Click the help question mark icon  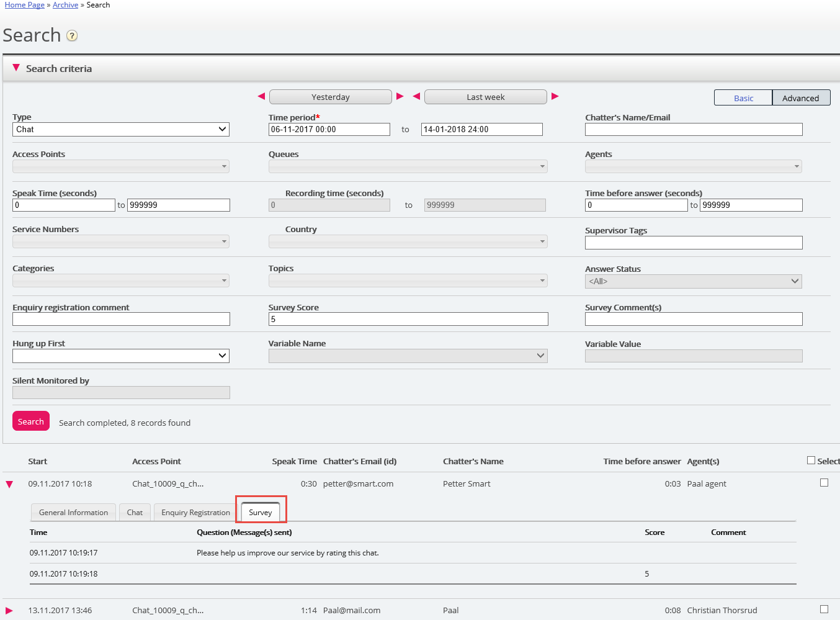[72, 36]
